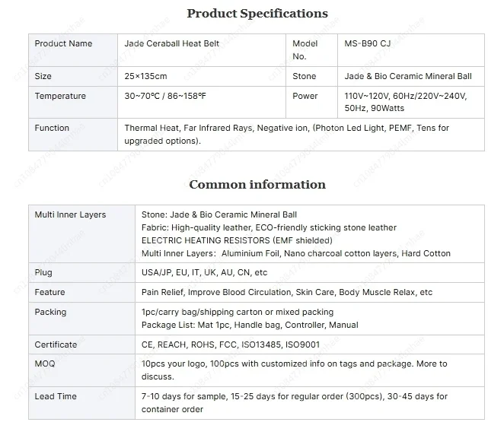Select the Common information heading
This screenshot has width=504, height=435.
(257, 185)
